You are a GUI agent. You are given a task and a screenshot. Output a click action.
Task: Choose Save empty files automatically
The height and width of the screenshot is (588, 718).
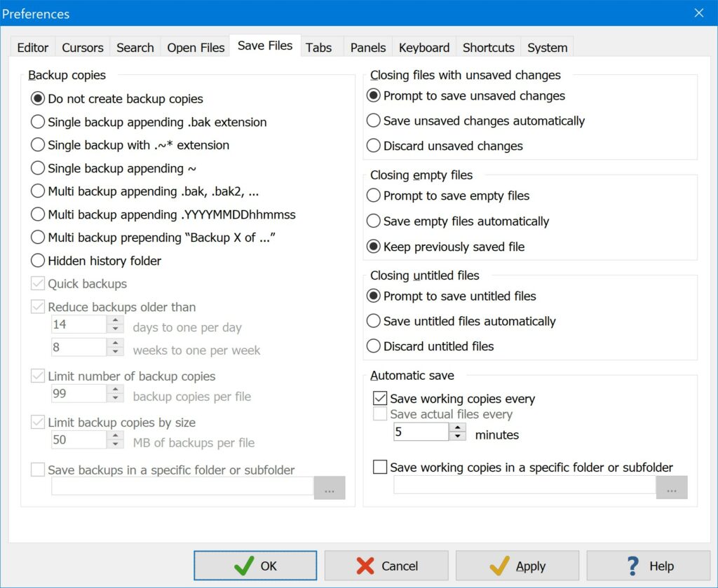[458, 221]
